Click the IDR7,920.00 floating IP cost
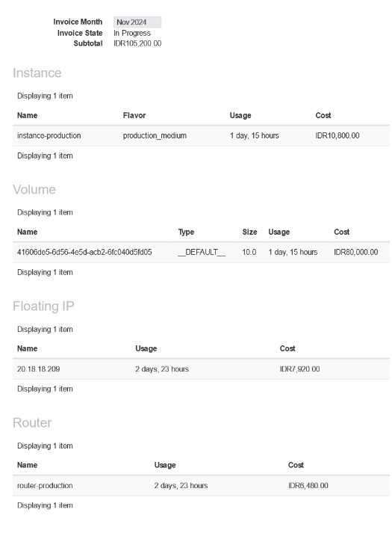Image resolution: width=392 pixels, height=533 pixels. (299, 369)
